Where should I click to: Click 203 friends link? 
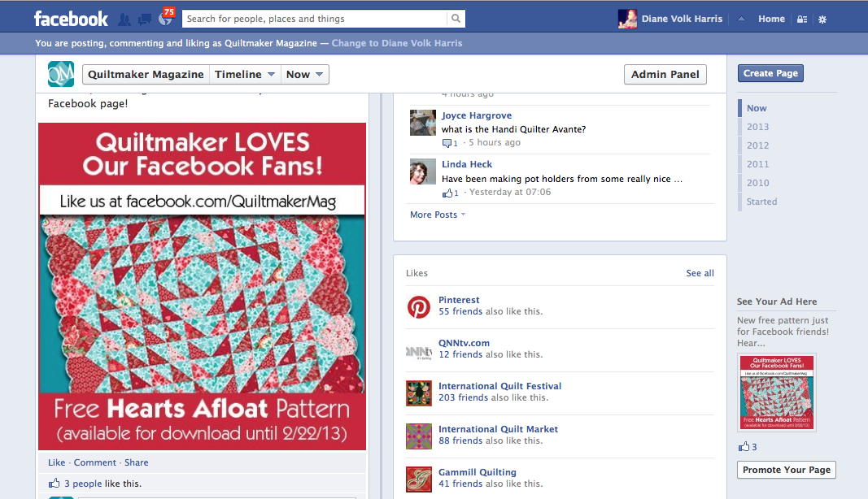(x=464, y=397)
